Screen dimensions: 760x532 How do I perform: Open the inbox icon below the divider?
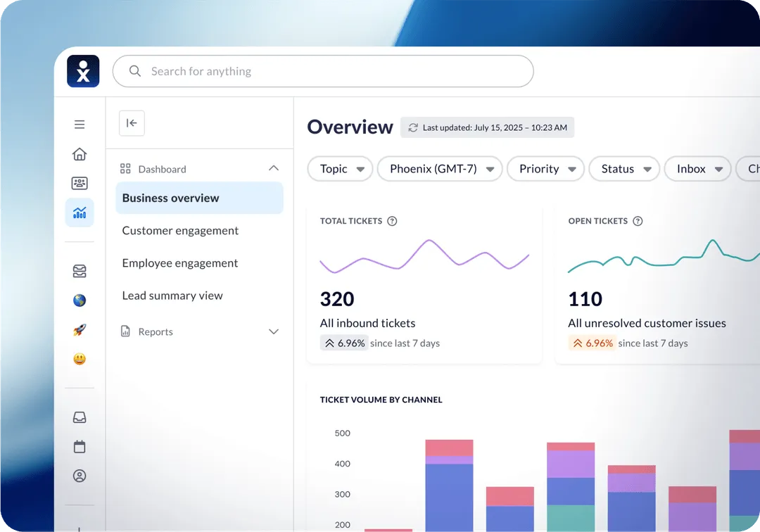coord(80,418)
